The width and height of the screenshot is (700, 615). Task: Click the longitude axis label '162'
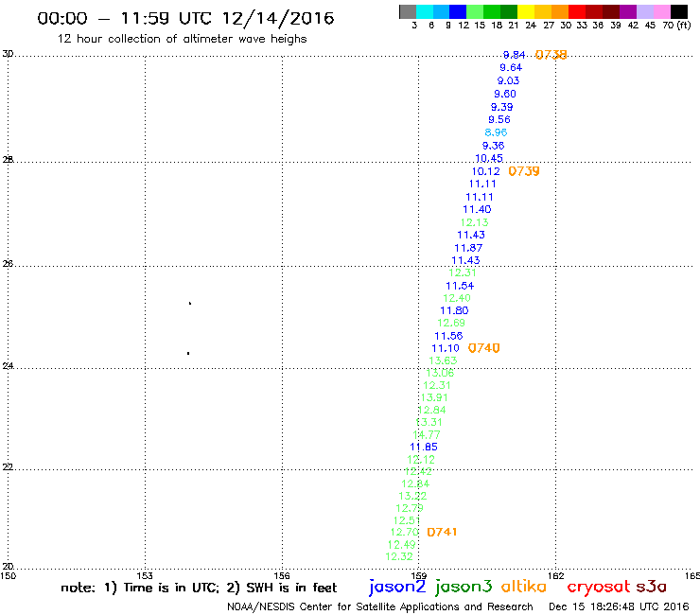555,575
